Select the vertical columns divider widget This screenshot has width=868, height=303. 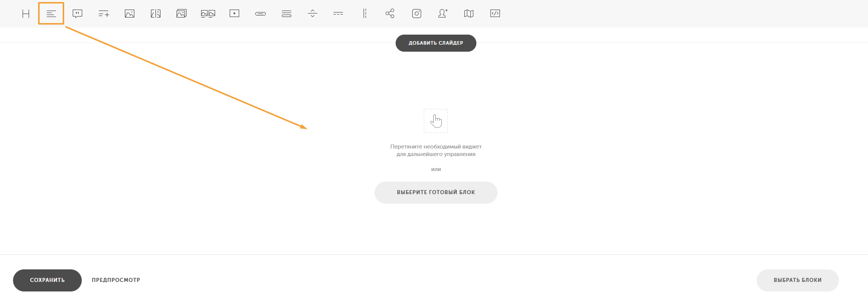365,14
